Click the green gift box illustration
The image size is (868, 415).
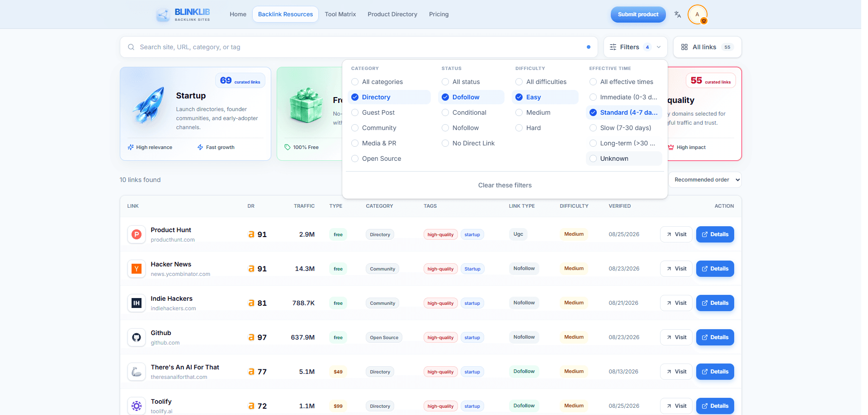pyautogui.click(x=306, y=106)
